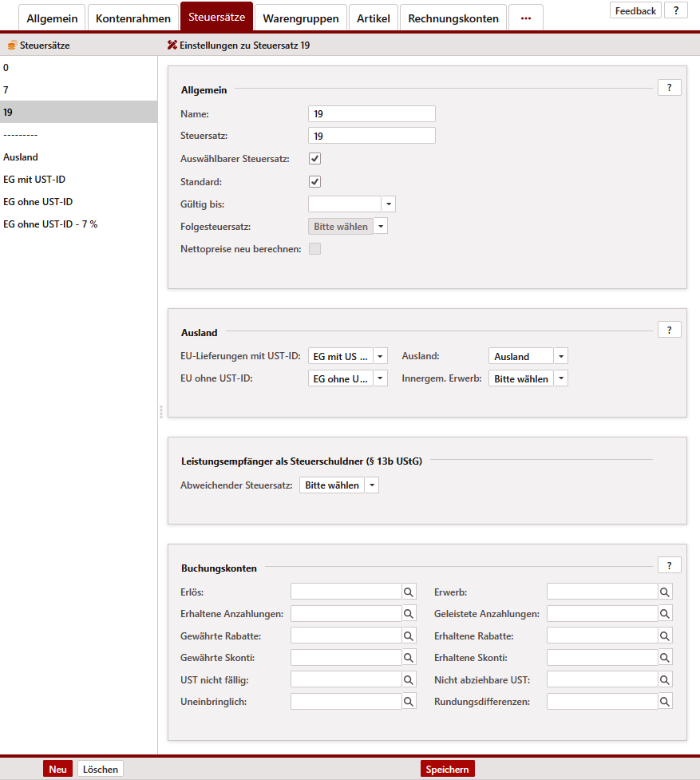This screenshot has width=700, height=780.
Task: Click magnifier beside Gewährte Rabatte field
Action: coord(409,636)
